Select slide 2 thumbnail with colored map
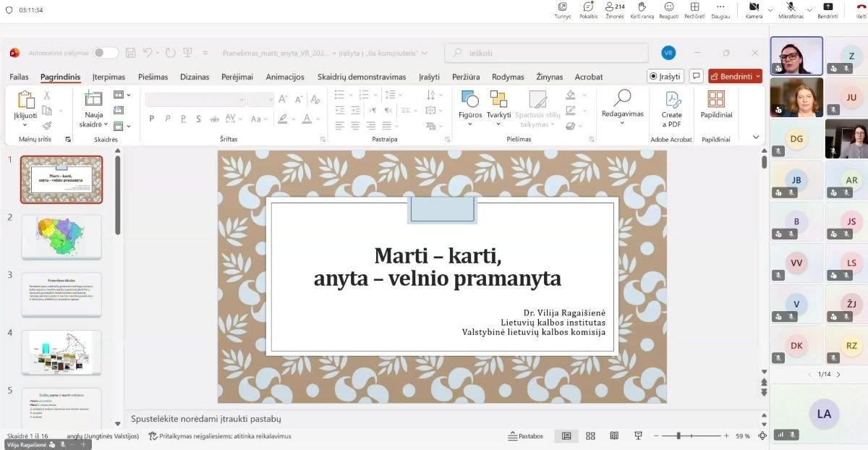Screen dimensions: 868x450 (x=61, y=237)
